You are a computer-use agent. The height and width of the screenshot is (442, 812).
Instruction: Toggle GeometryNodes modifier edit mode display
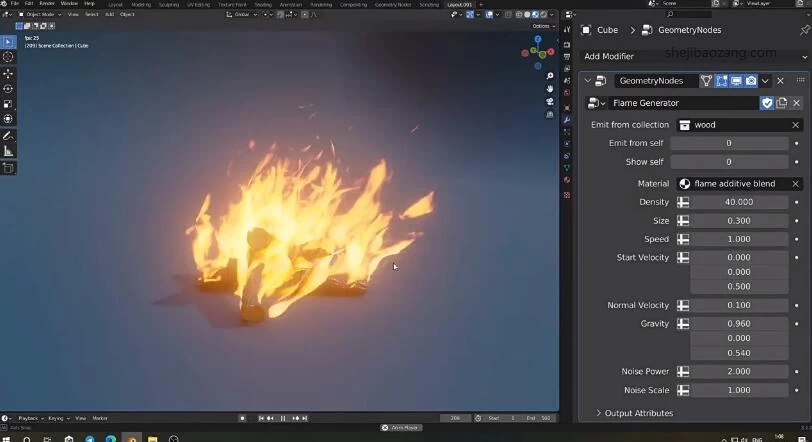pyautogui.click(x=721, y=80)
